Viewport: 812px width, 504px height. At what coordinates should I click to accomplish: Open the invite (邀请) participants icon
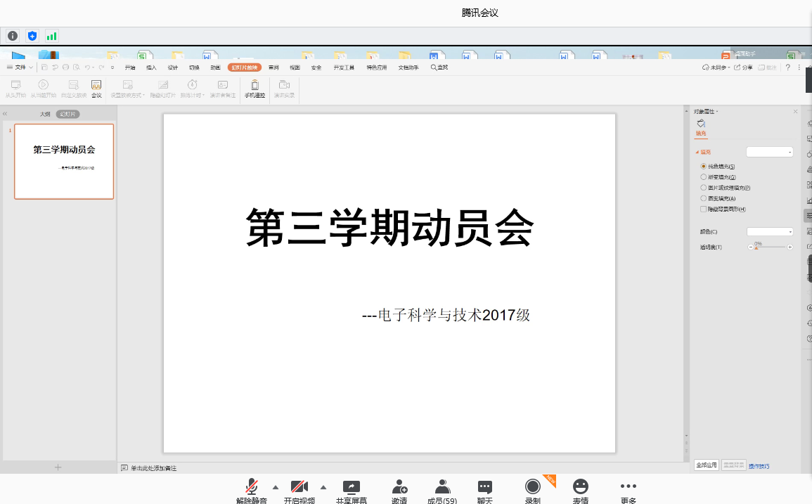point(399,487)
